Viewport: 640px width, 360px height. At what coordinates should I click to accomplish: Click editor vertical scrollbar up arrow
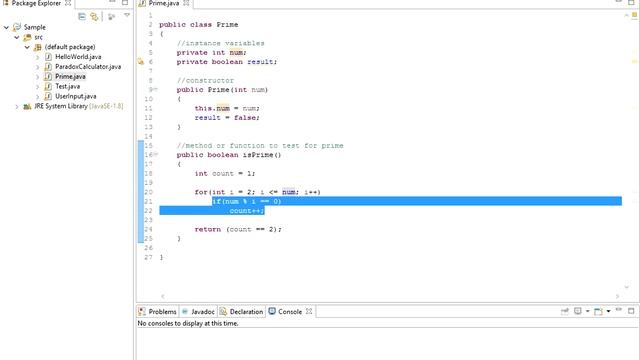click(x=627, y=16)
